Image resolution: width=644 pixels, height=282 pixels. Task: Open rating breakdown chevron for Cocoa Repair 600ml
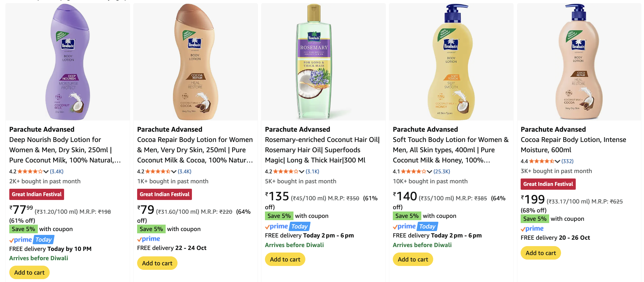click(x=557, y=161)
